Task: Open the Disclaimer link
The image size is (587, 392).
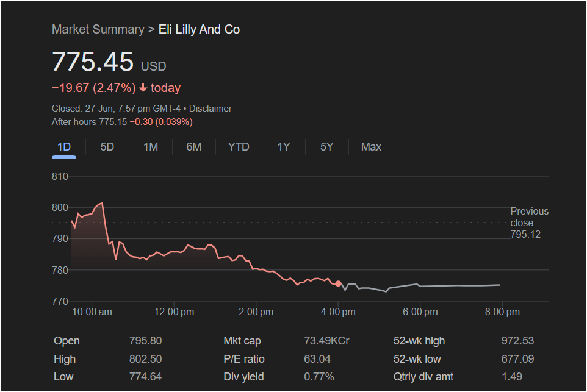Action: [x=211, y=109]
